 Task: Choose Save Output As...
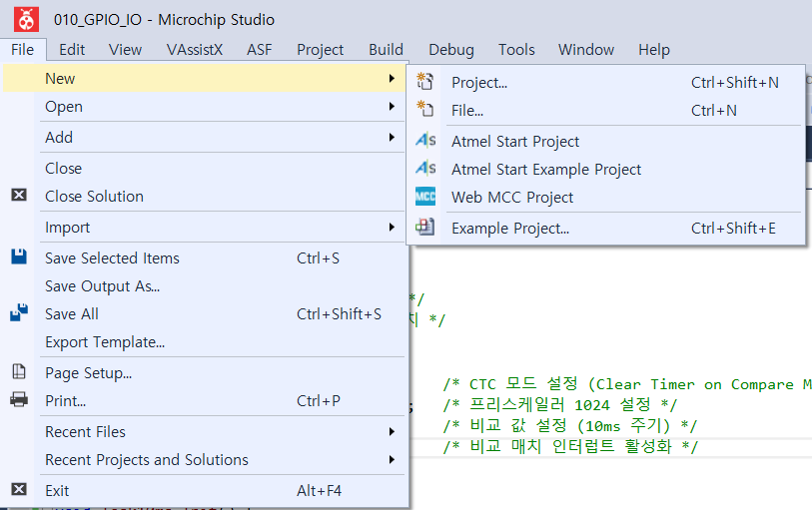click(x=204, y=285)
